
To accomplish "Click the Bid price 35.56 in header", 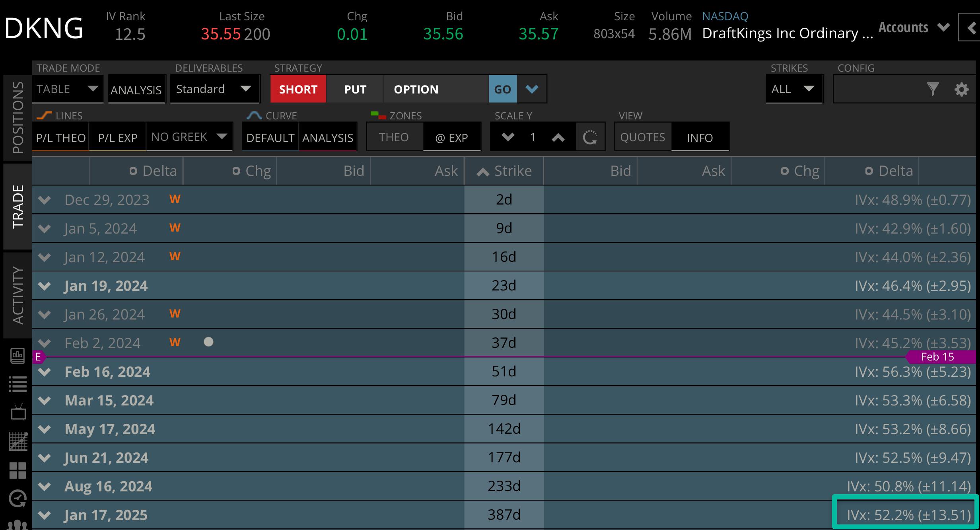I will [443, 34].
